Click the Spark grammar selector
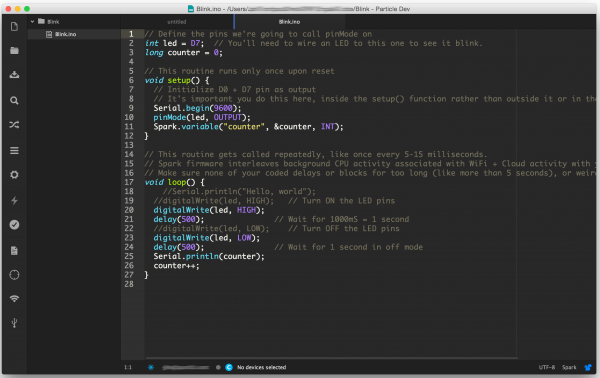 [569, 367]
